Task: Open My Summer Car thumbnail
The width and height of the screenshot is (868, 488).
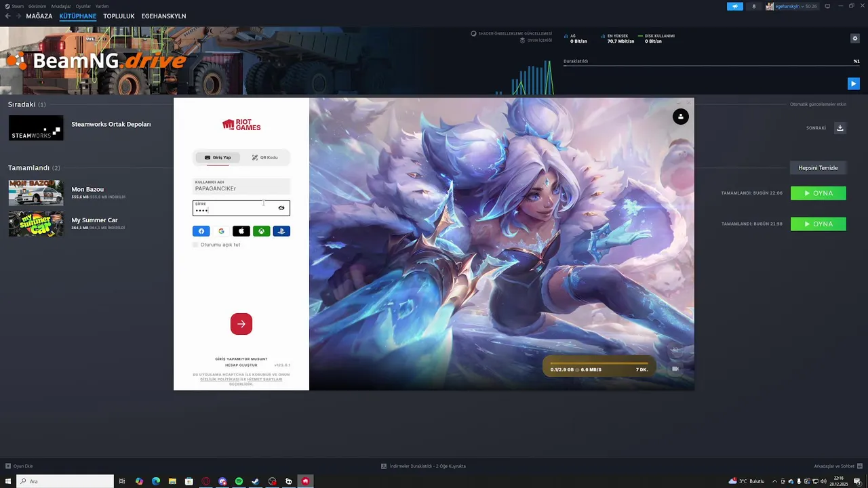Action: pyautogui.click(x=36, y=224)
